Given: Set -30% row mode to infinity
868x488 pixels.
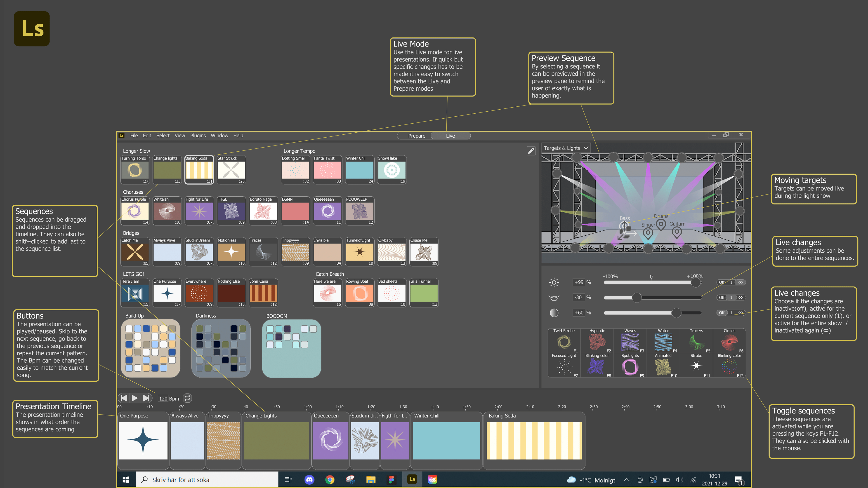Looking at the screenshot, I should pos(740,297).
